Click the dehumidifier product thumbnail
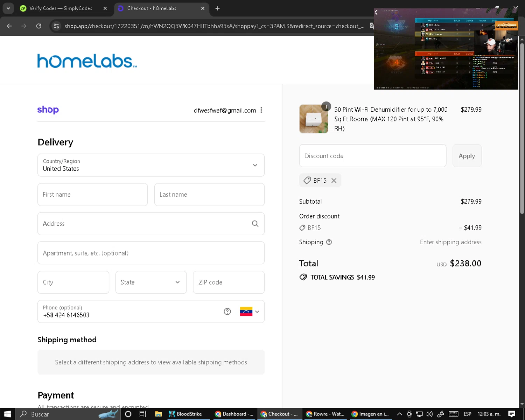Viewport: 525px width, 420px height. (x=314, y=119)
